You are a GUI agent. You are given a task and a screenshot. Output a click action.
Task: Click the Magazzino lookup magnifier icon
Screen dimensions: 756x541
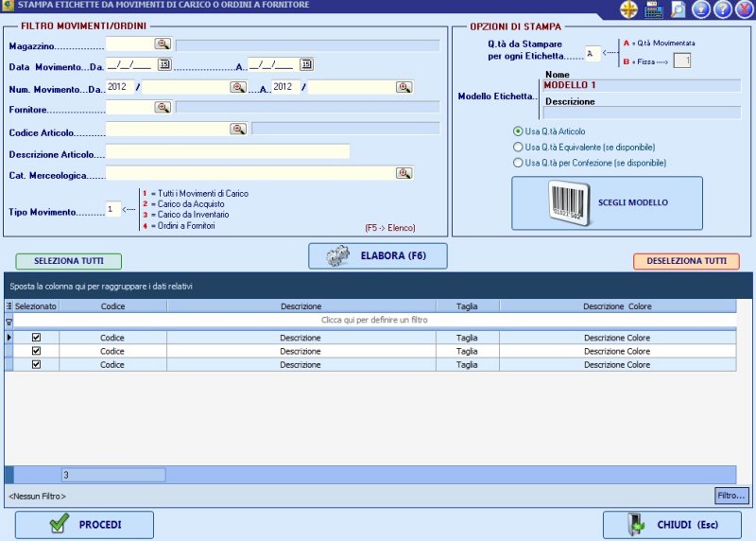163,44
